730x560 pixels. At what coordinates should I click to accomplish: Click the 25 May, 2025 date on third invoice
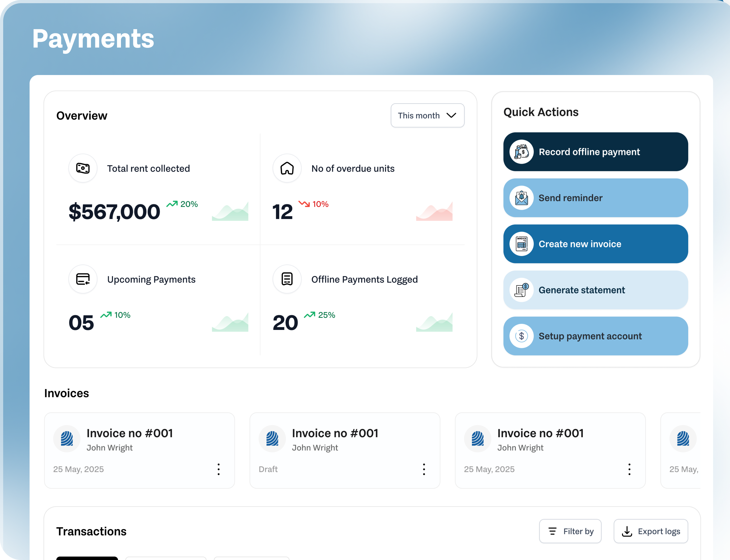tap(489, 469)
